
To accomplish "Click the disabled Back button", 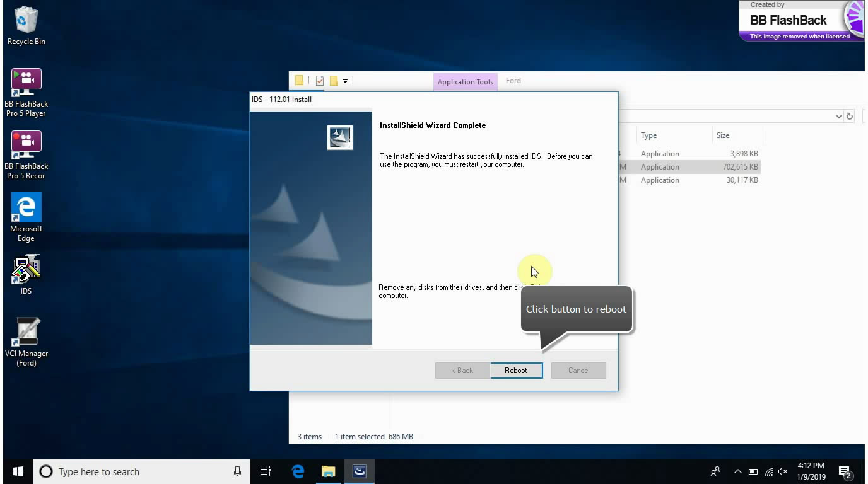I will coord(462,371).
